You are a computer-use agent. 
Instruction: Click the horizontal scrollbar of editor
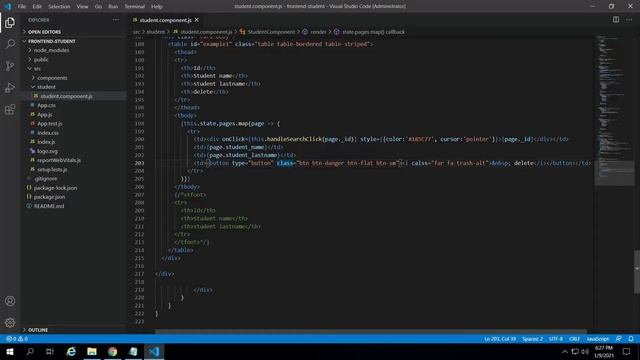[x=371, y=332]
